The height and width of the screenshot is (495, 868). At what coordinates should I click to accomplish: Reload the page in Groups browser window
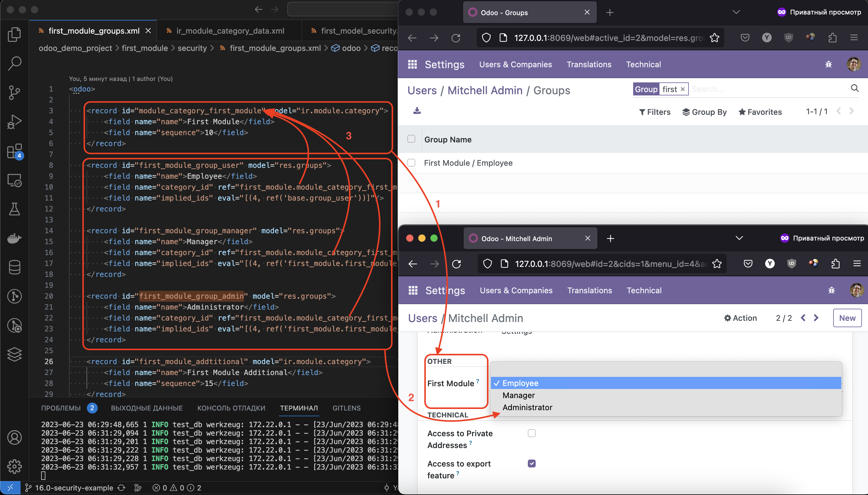456,38
